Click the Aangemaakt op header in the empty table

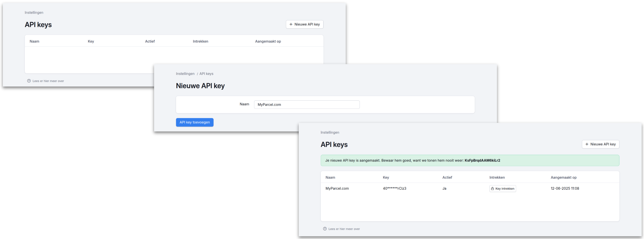pyautogui.click(x=268, y=41)
